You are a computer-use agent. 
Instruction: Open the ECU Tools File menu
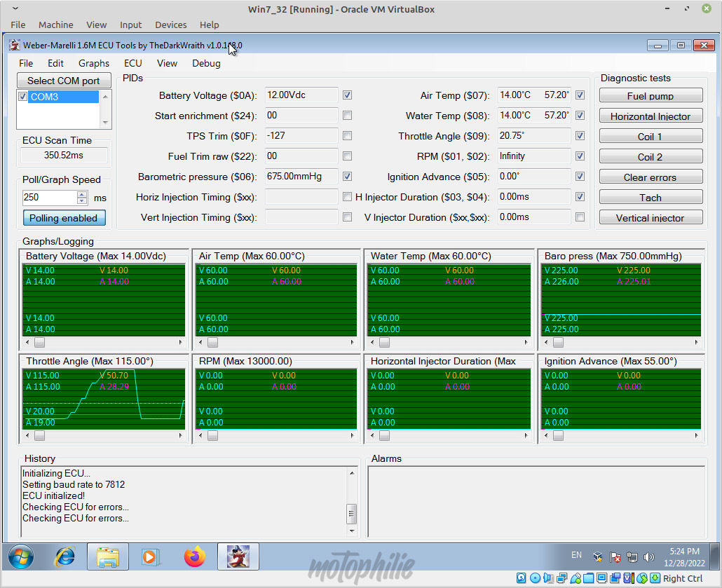pyautogui.click(x=26, y=63)
